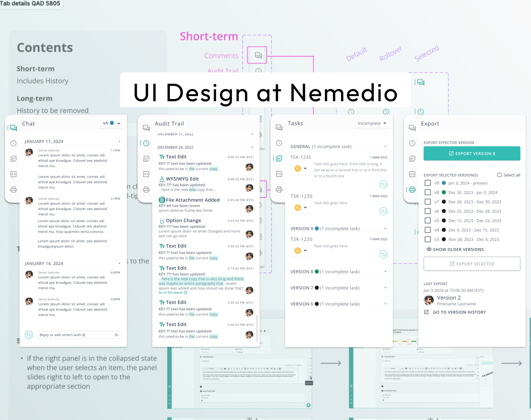Open the vA version dropdown in Chat

click(x=112, y=123)
